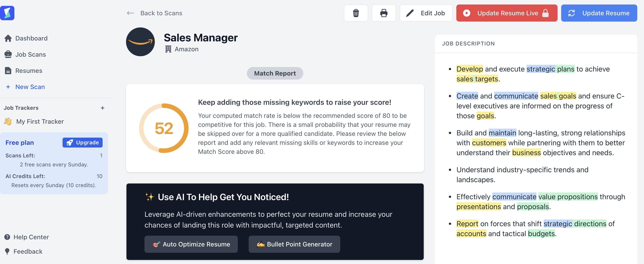Screen dimensions: 644x264
Task: Click the app logo in top-left corner
Action: [x=7, y=13]
